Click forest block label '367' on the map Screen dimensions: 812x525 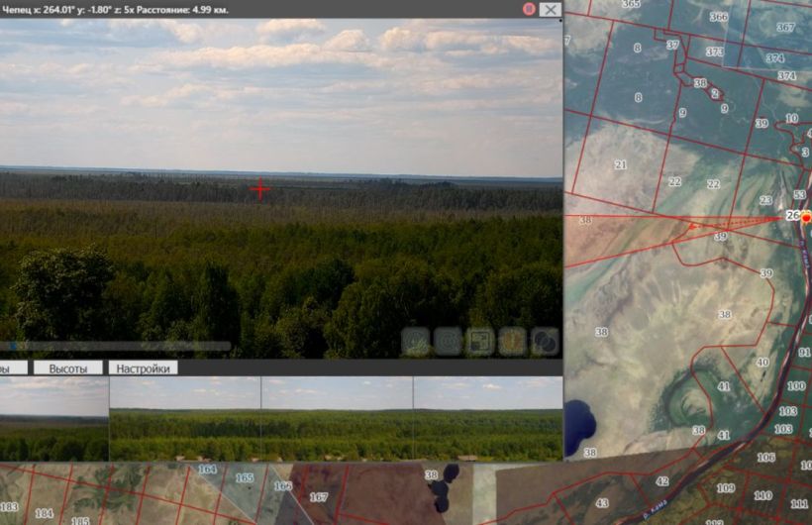[785, 27]
